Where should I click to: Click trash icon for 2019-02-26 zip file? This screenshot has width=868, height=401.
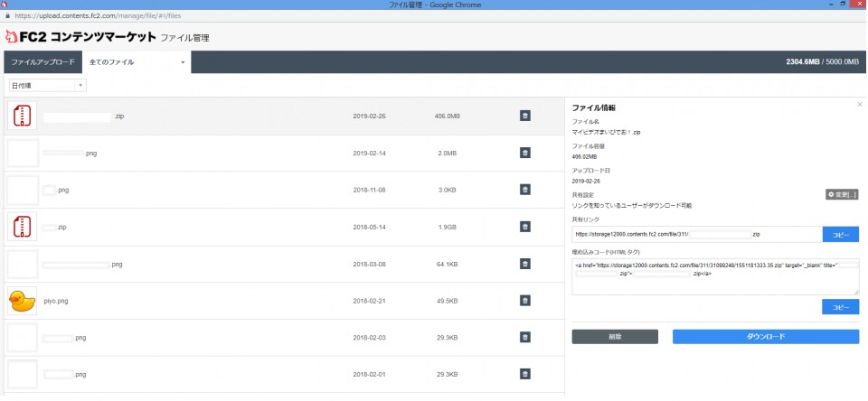coord(524,116)
